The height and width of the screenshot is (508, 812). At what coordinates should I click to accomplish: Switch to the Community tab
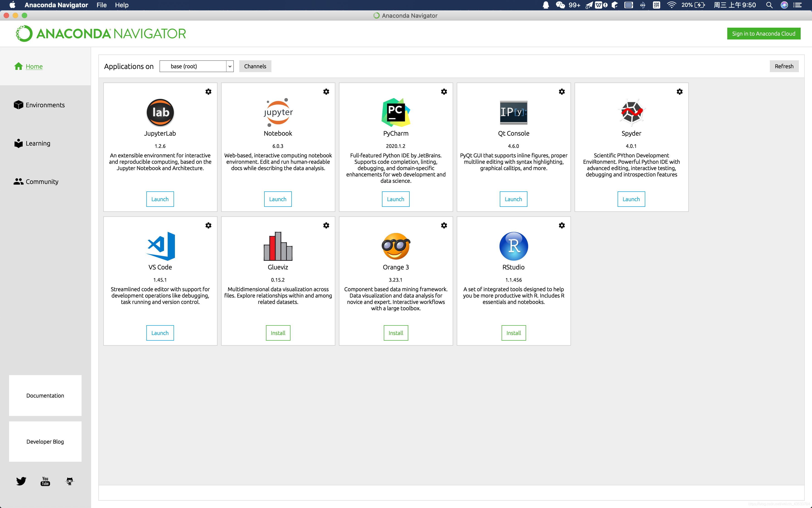36,181
